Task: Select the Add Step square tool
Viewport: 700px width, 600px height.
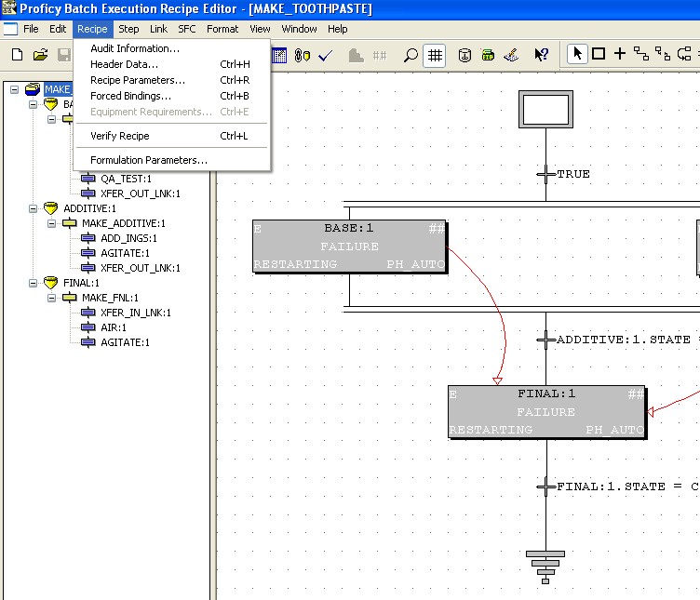Action: pyautogui.click(x=599, y=54)
